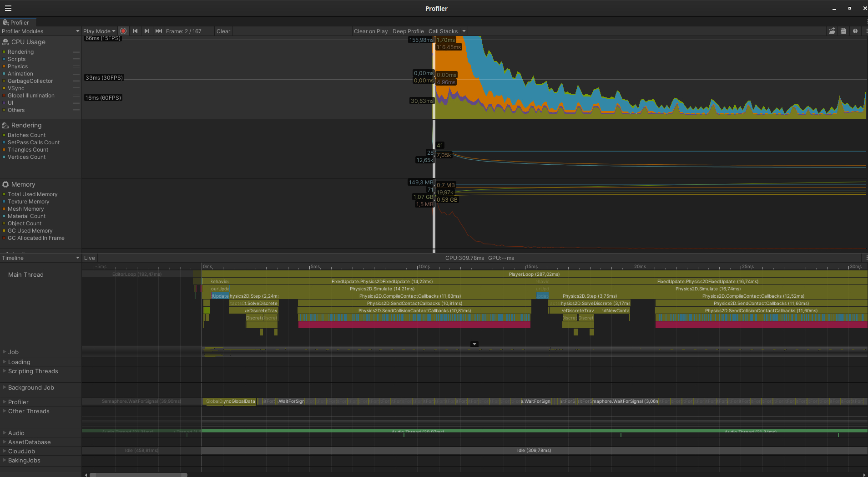Step to the next frame

click(x=146, y=31)
